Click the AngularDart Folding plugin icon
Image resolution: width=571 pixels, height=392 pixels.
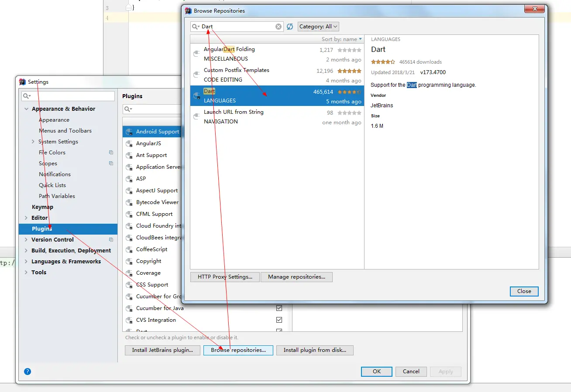coord(197,54)
